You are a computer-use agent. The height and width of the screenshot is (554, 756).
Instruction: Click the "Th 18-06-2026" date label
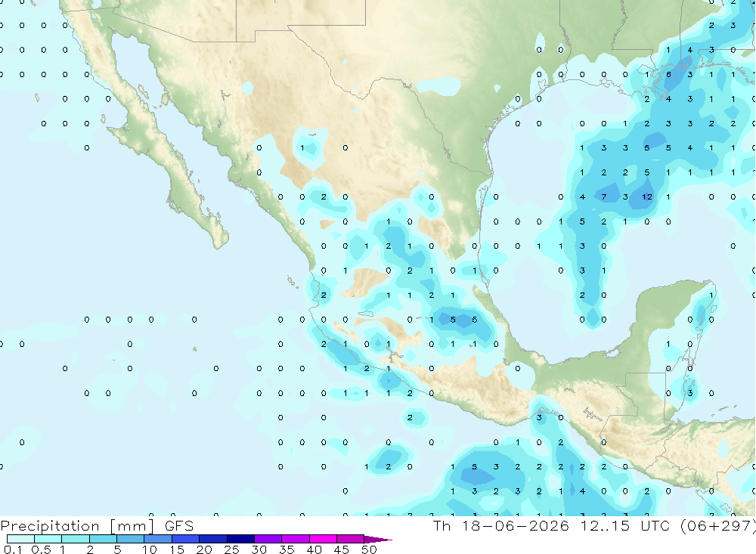[501, 525]
